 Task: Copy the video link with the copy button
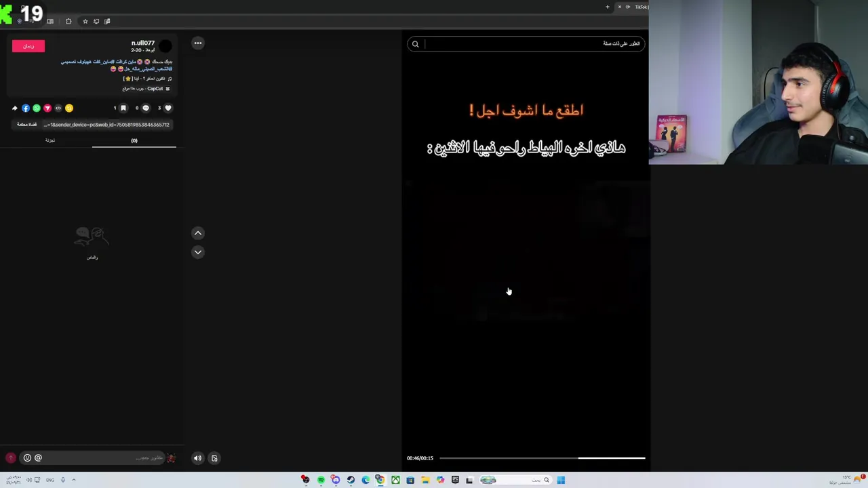27,125
